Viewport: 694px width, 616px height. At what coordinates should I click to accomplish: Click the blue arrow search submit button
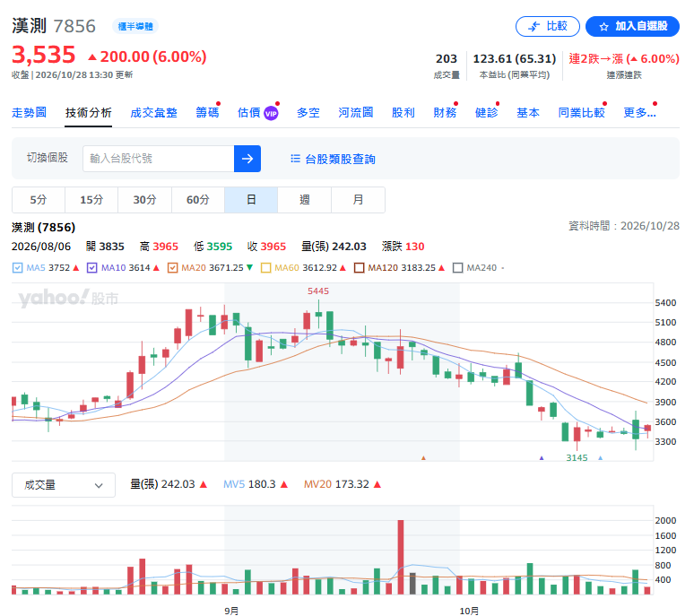click(x=247, y=159)
